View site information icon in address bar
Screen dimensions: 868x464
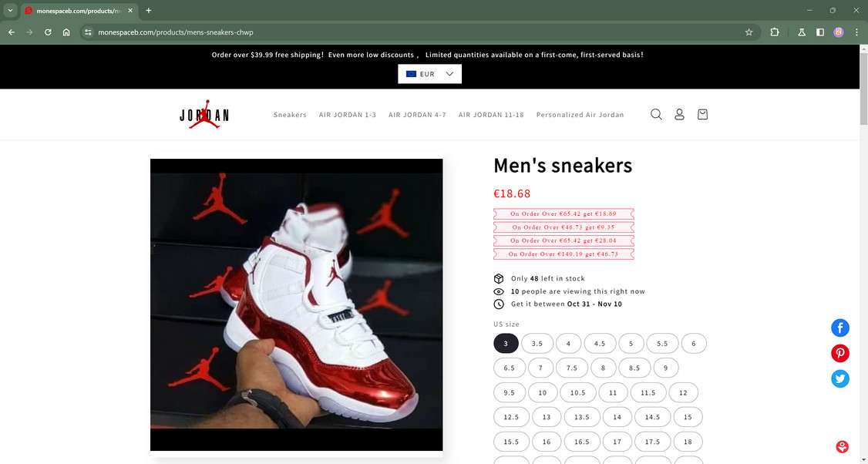(88, 32)
